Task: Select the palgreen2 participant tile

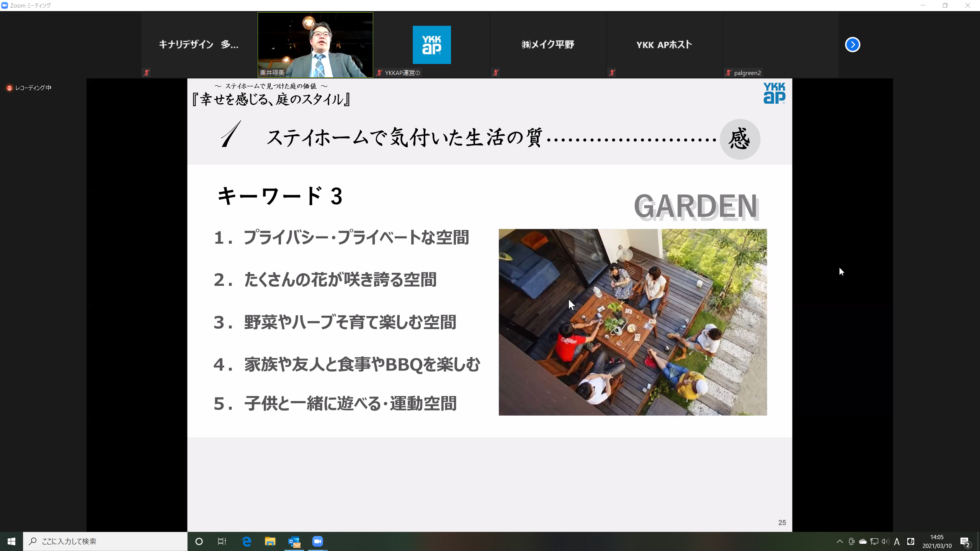Action: [x=781, y=45]
